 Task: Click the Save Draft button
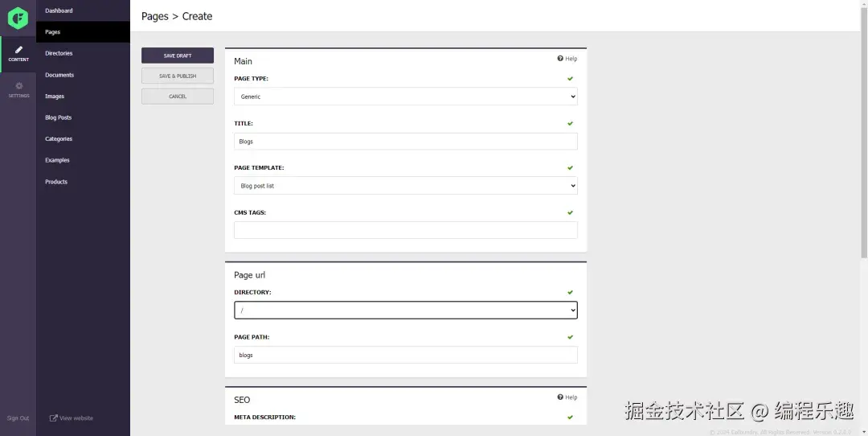click(x=177, y=56)
